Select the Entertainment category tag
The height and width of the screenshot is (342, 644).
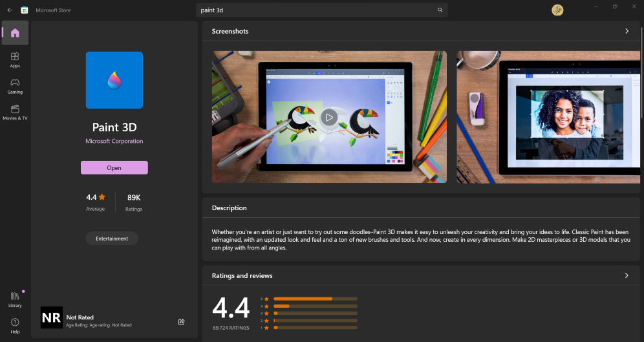112,239
